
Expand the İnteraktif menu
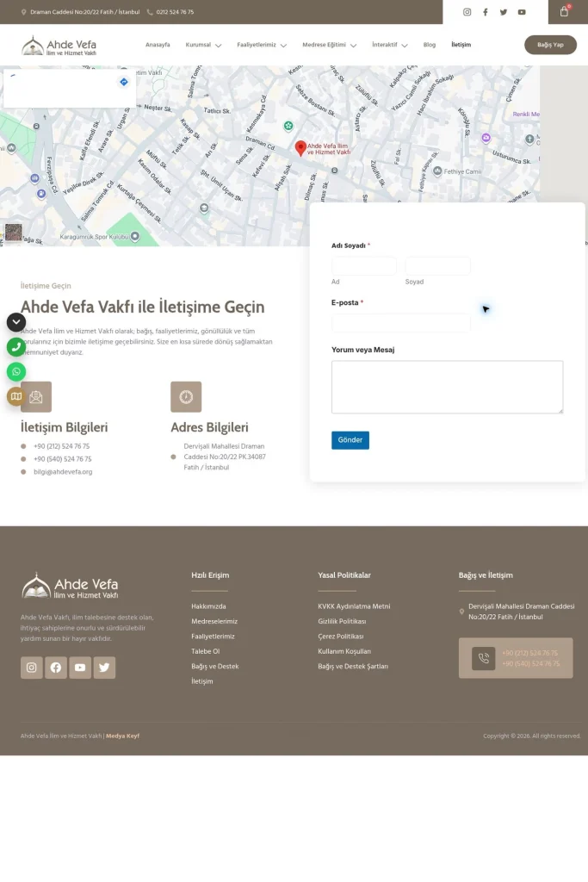tap(390, 45)
